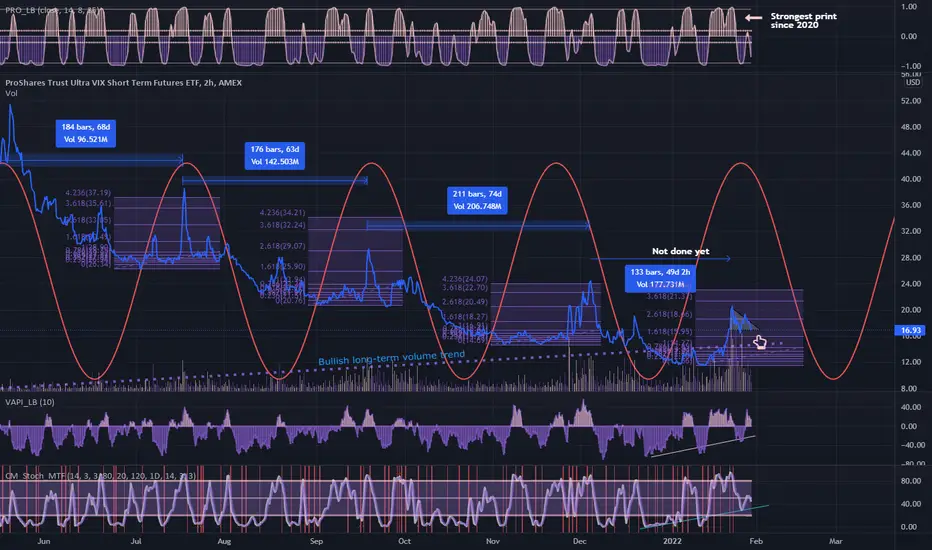Click the Vol legend label under chart title
Viewport: 932px width, 550px height.
[x=11, y=93]
